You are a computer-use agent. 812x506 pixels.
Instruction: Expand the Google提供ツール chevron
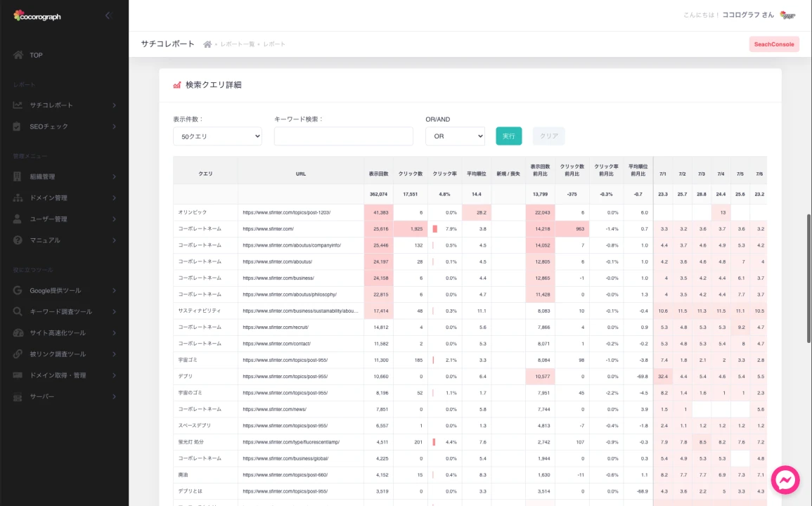tap(114, 290)
